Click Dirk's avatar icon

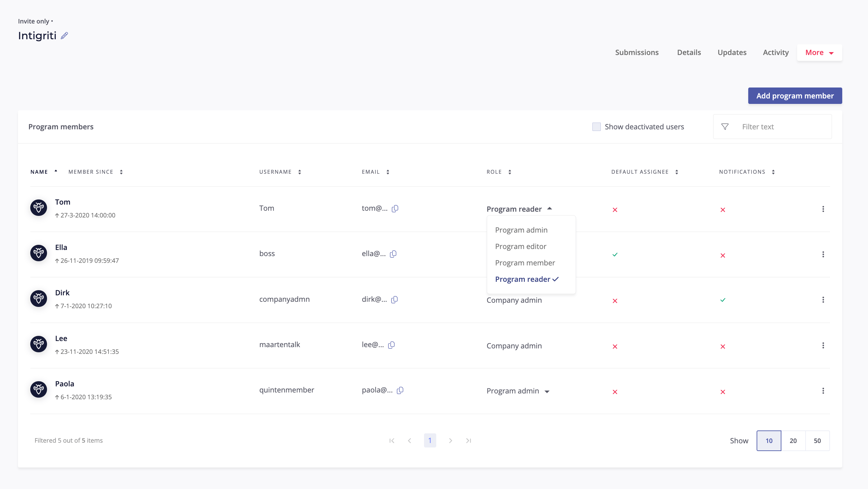point(39,298)
